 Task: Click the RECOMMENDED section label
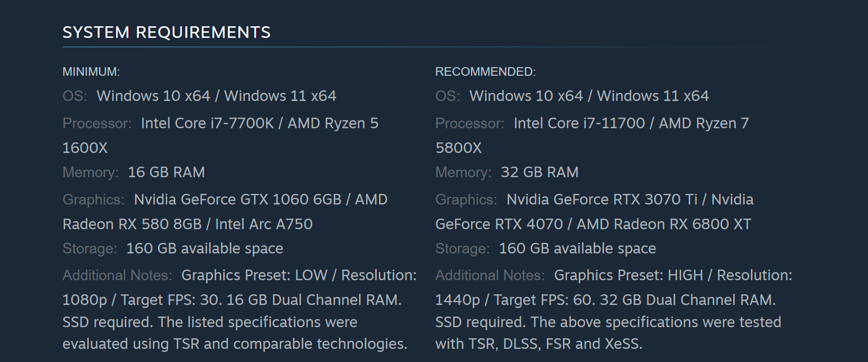485,72
